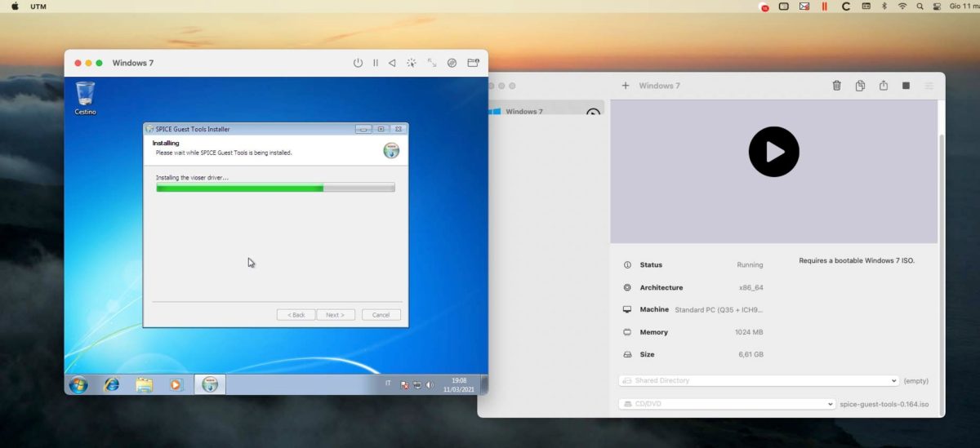The width and height of the screenshot is (980, 448).
Task: Open the shared folder icon in VM toolbar
Action: tap(473, 63)
